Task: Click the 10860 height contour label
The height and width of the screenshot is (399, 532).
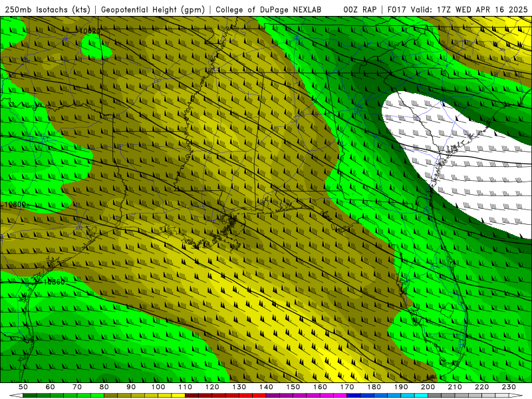Action: (54, 282)
